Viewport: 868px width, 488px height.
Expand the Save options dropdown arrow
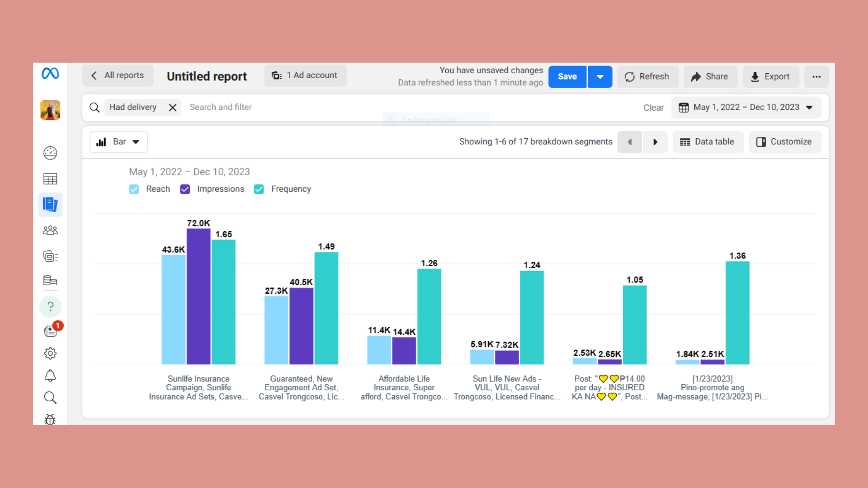[x=600, y=77]
